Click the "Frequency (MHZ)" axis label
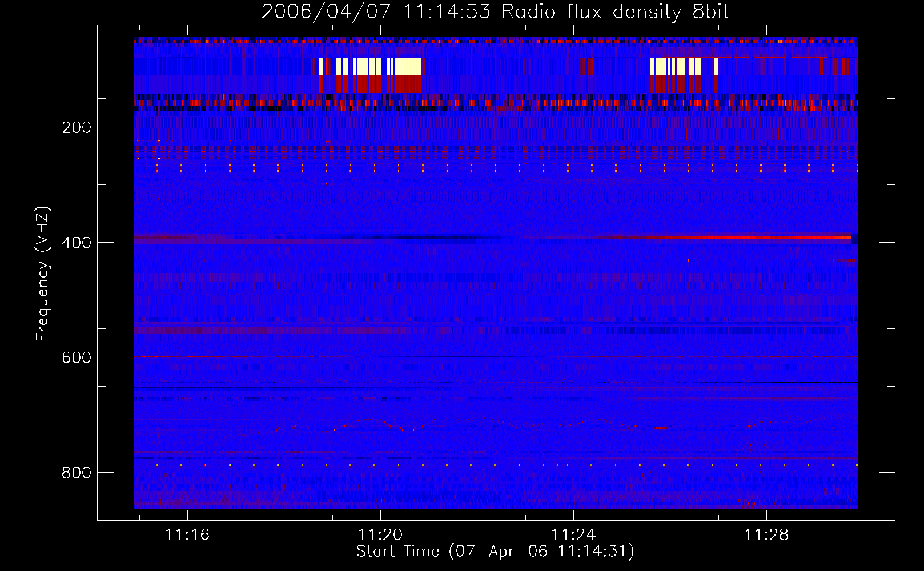This screenshot has height=571, width=924. pos(43,274)
